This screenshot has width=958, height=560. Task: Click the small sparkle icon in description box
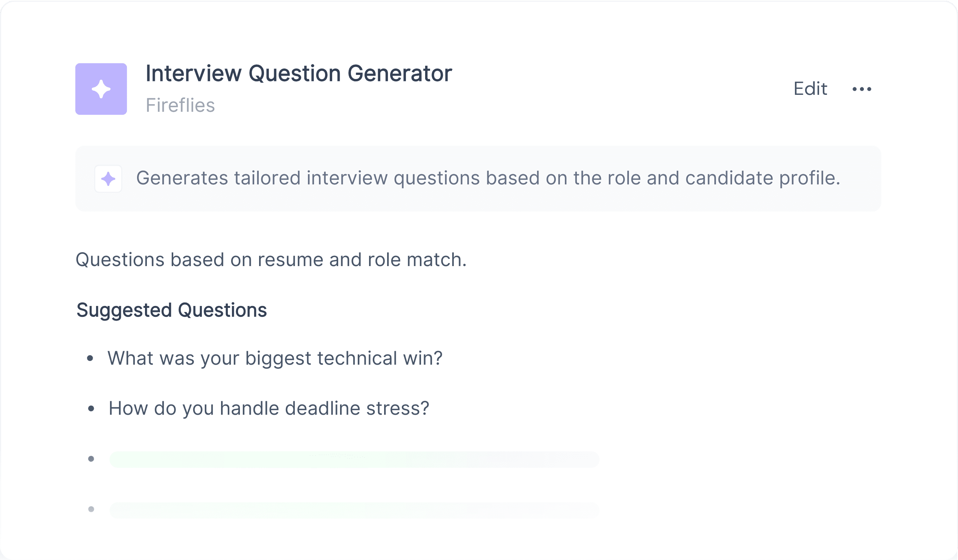(108, 179)
